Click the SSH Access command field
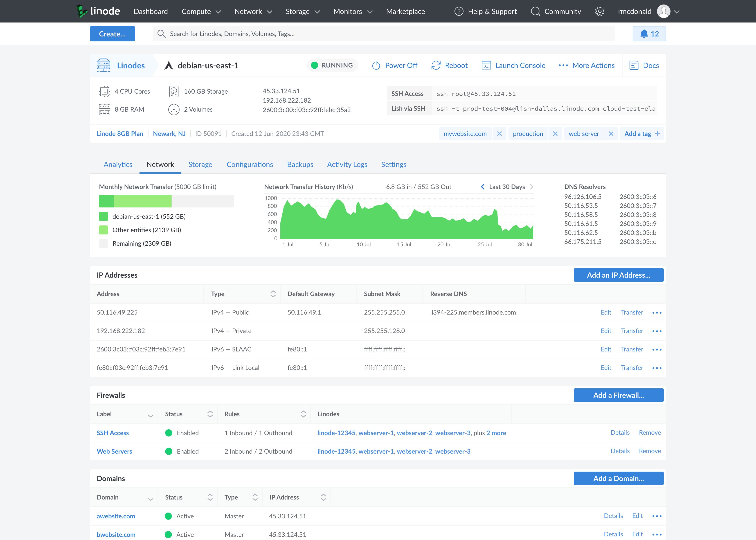The image size is (756, 540). click(x=544, y=94)
